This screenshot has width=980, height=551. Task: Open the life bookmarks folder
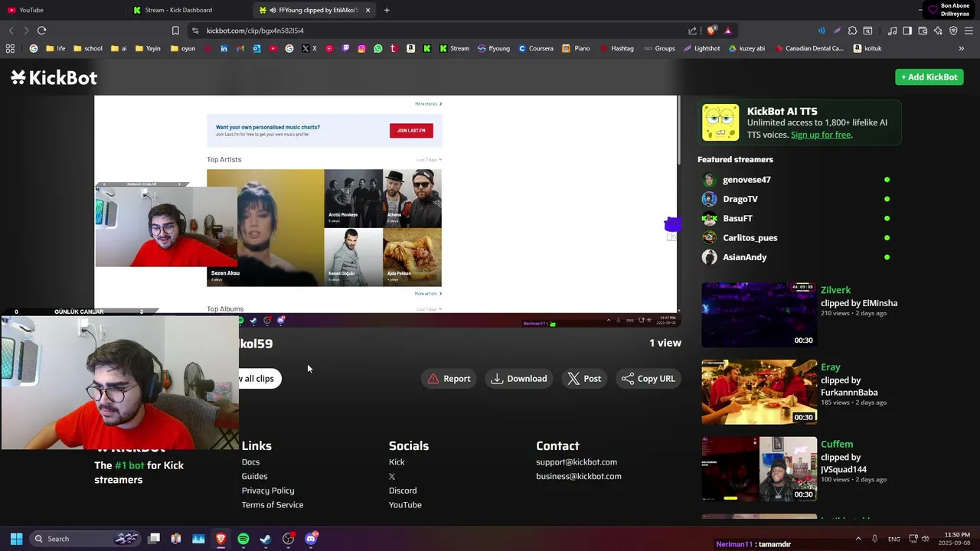pos(55,48)
